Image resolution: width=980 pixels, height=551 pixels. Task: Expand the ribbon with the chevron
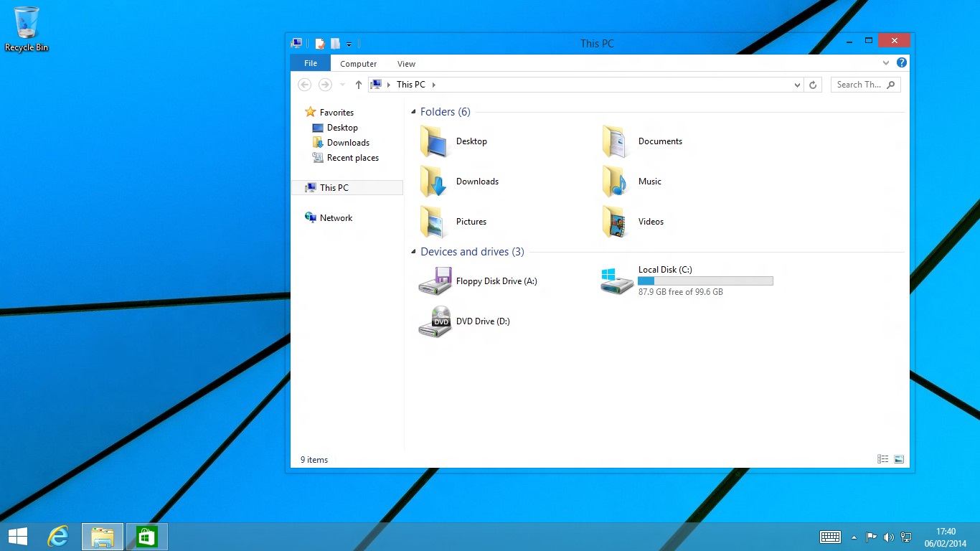pos(886,63)
